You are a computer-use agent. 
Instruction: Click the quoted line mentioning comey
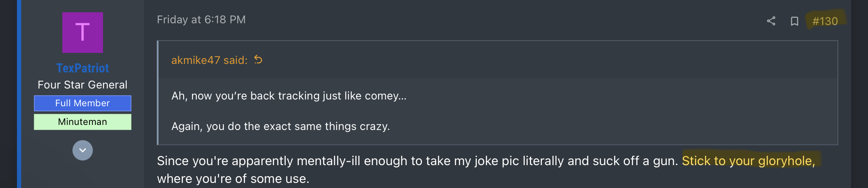click(289, 96)
